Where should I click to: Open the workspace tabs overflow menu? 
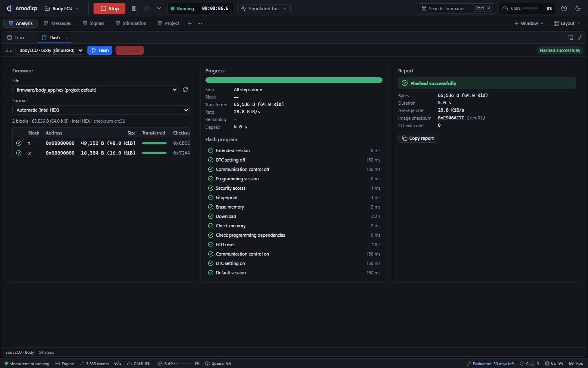pyautogui.click(x=200, y=23)
